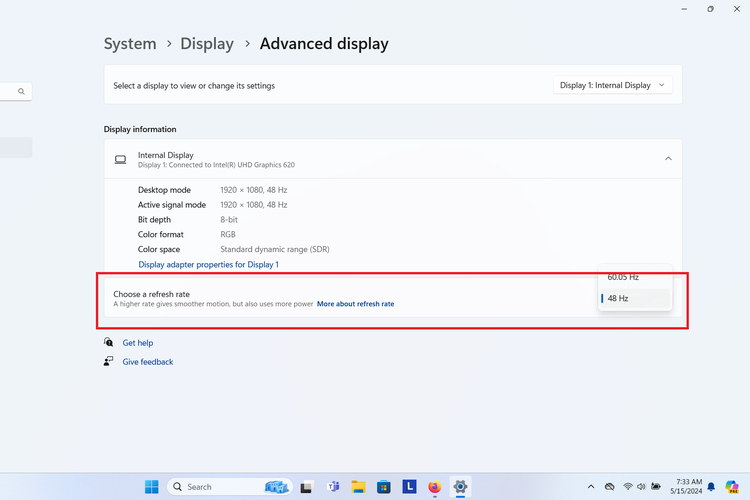Click the Settings gear taskbar icon
The image size is (750, 500).
[x=460, y=487]
